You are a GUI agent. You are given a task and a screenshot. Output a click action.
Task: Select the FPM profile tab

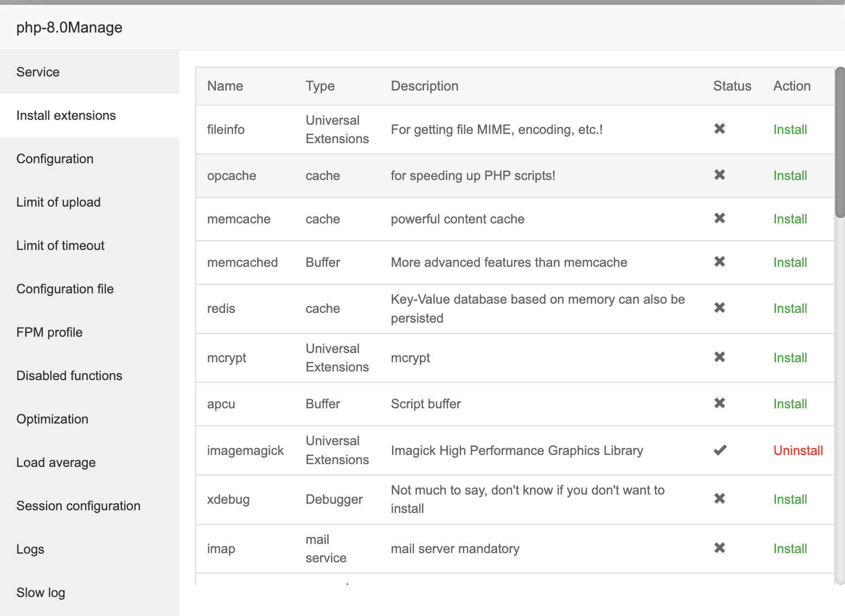pos(49,332)
